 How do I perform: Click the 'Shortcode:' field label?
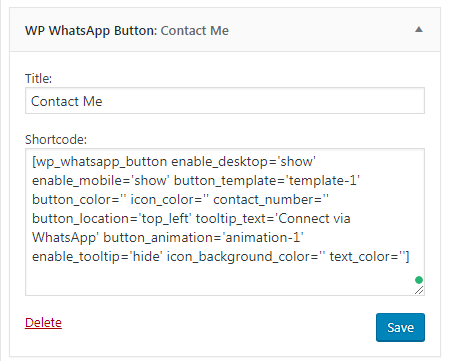pos(56,139)
